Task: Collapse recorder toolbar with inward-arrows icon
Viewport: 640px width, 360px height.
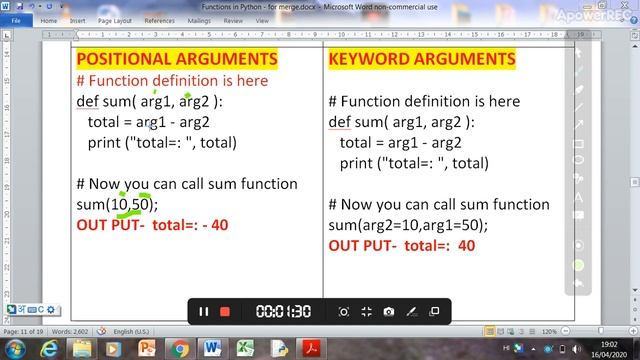Action: point(367,312)
